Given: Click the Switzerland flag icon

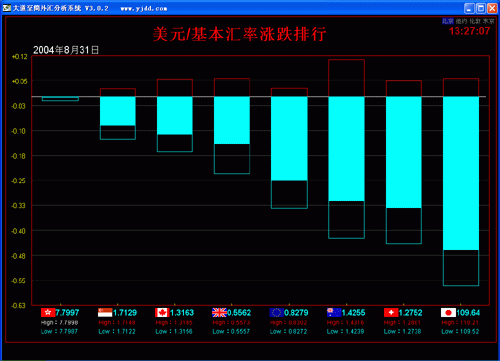Looking at the screenshot, I should click(x=391, y=313).
